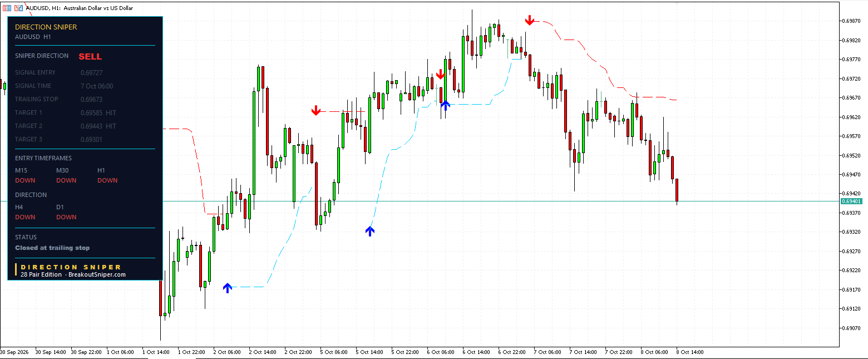This screenshot has width=868, height=359.
Task: Click the TRAILING STOP value 0.69673
Action: (x=91, y=99)
